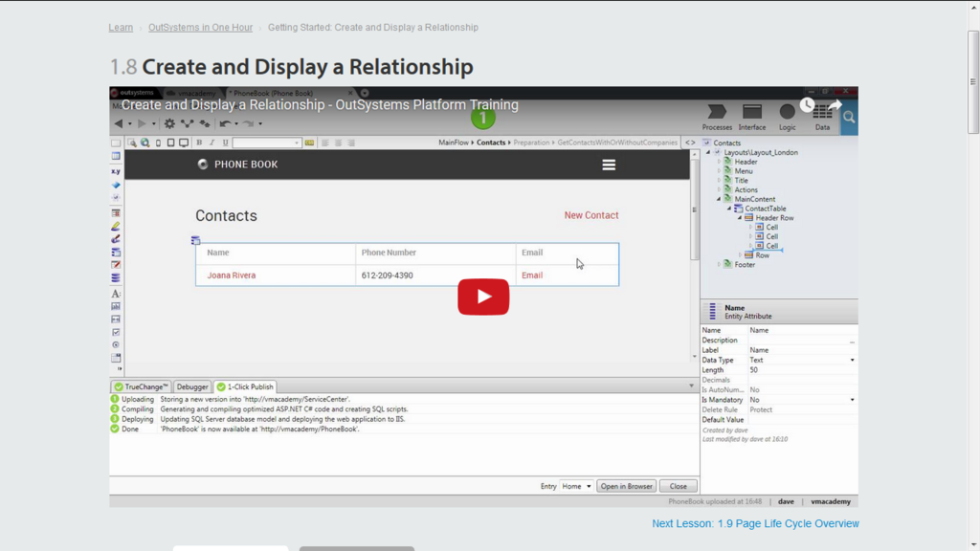The image size is (980, 551).
Task: Click the <> code toggle next to breadcrumb
Action: (x=690, y=143)
